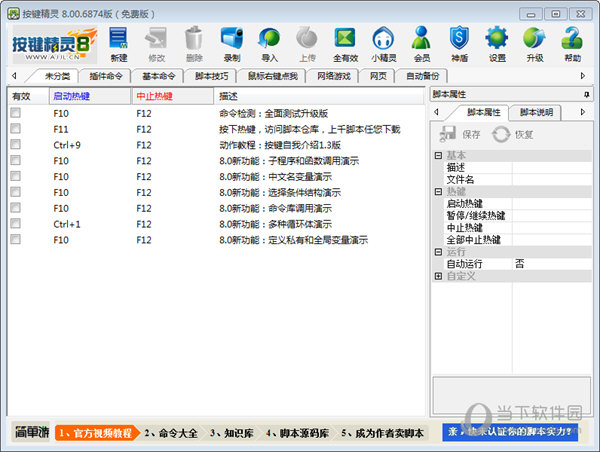Click the 文件名 property value field
The image size is (600, 452).
[551, 179]
